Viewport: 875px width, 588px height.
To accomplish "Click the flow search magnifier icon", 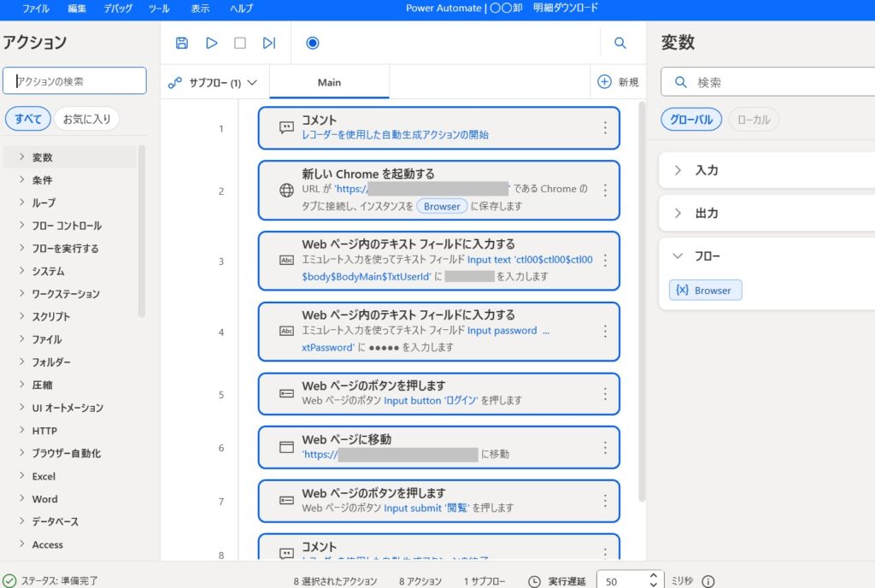I will click(x=620, y=43).
